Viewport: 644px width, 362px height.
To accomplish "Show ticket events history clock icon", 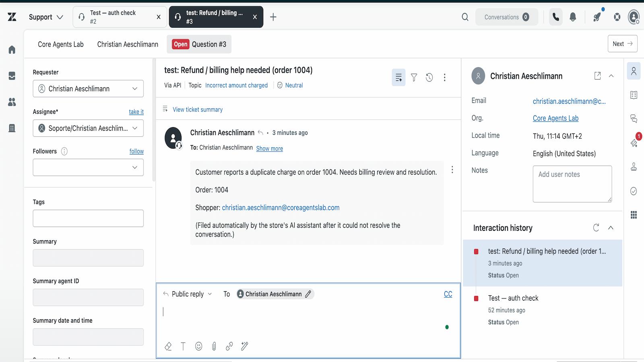I will [x=429, y=77].
